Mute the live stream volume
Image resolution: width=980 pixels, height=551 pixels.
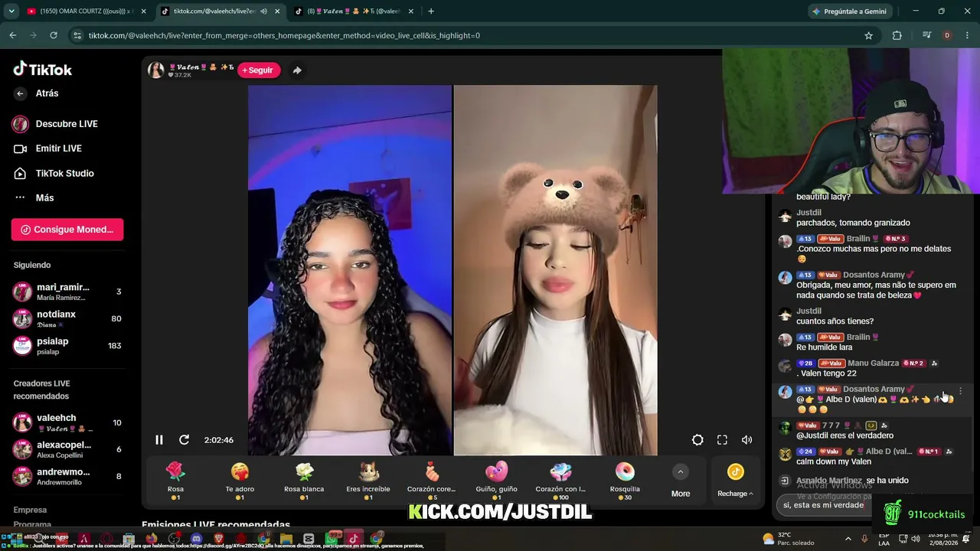[746, 440]
